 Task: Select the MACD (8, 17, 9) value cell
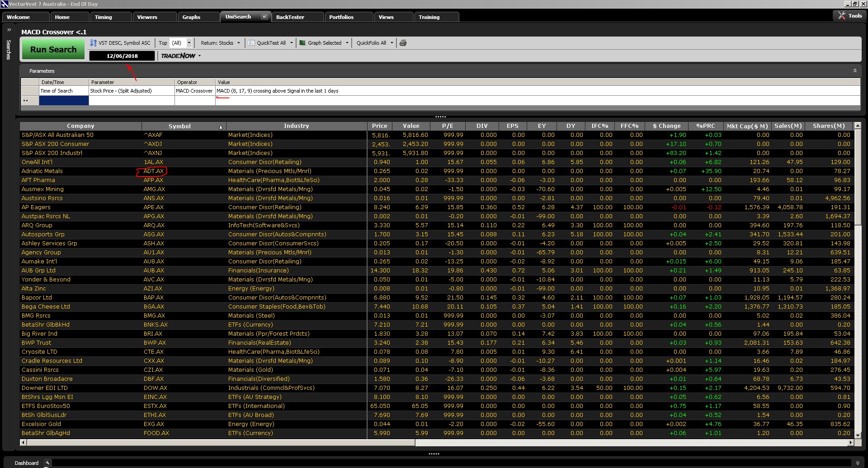(x=538, y=91)
